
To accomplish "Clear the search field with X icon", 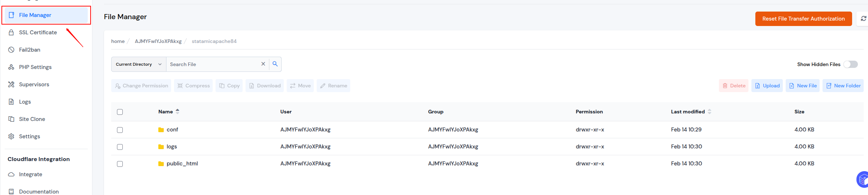I will point(263,64).
